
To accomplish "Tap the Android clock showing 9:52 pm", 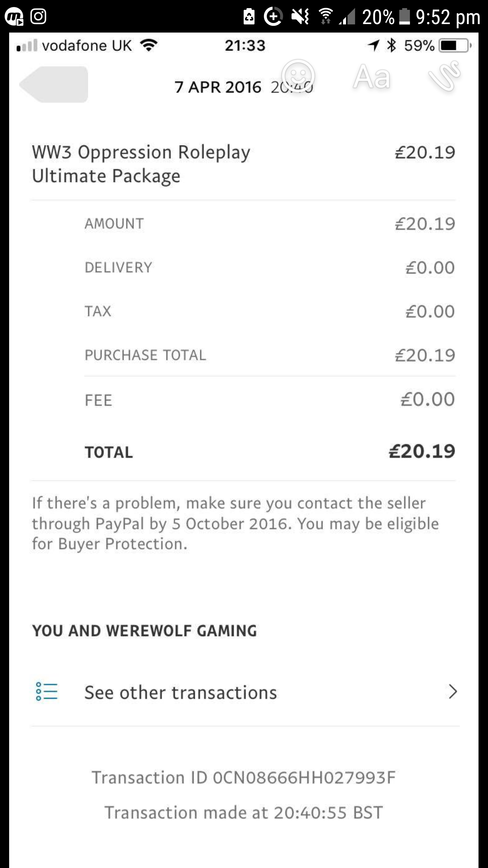I will point(448,17).
